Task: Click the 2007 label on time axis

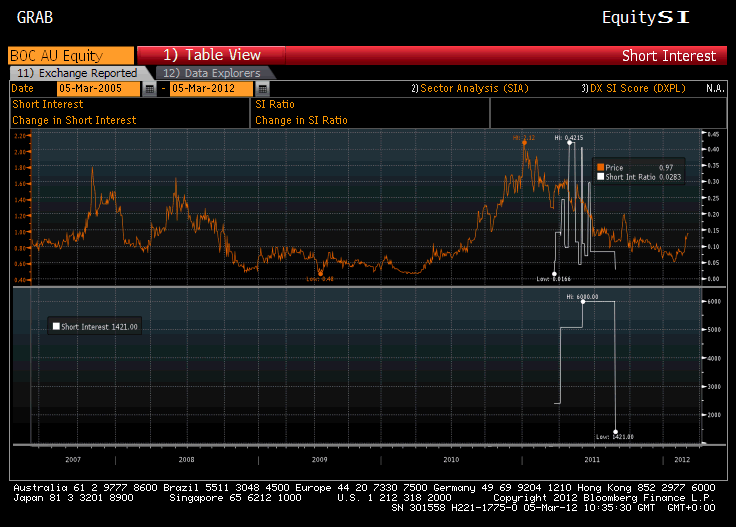Action: click(73, 459)
